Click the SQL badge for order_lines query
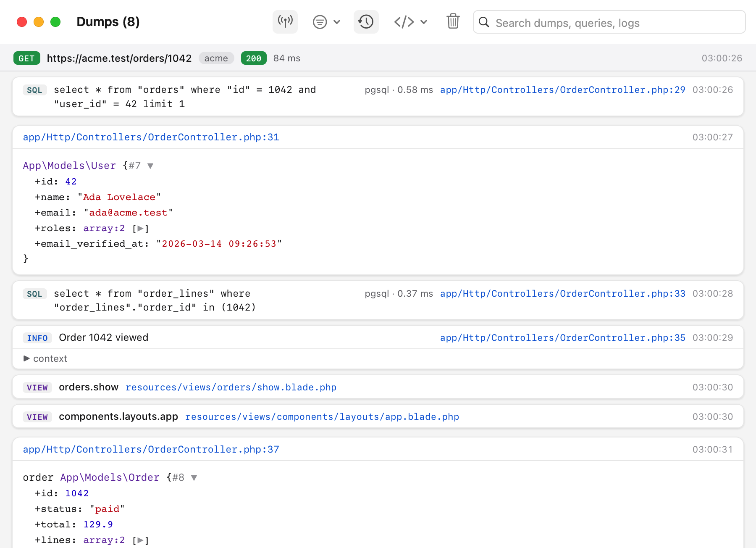The image size is (756, 548). (x=34, y=294)
